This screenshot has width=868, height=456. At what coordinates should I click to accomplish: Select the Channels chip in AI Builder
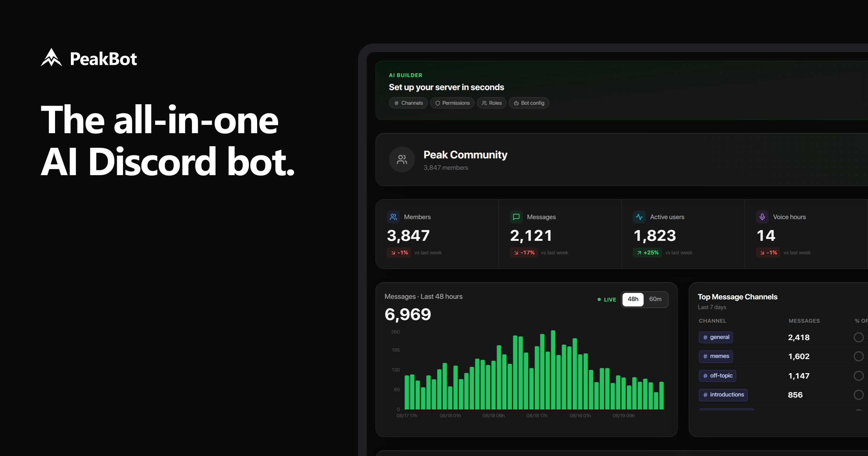click(x=408, y=103)
